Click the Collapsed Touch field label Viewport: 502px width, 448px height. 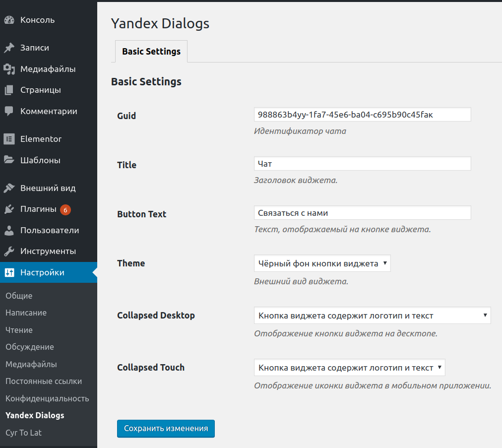tap(151, 368)
